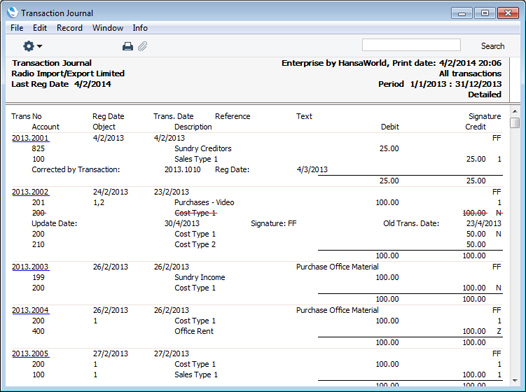The height and width of the screenshot is (392, 526).
Task: Click Reg Date 24/2/2013
Action: [111, 192]
